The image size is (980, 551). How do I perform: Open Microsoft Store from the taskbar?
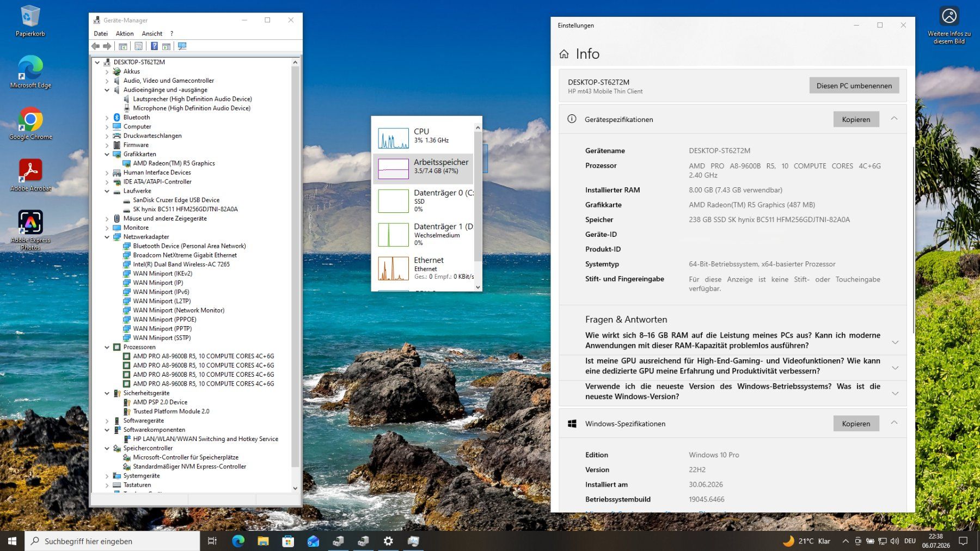[288, 541]
